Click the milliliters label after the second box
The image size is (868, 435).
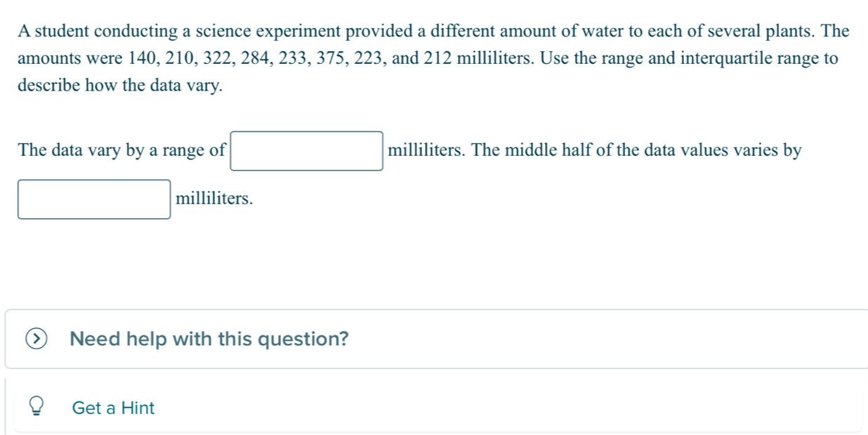(214, 199)
